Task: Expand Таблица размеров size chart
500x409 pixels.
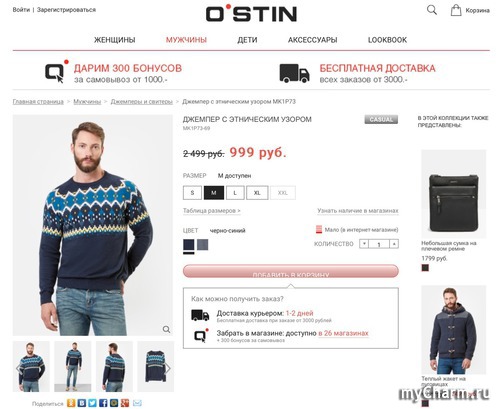Action: [x=212, y=211]
